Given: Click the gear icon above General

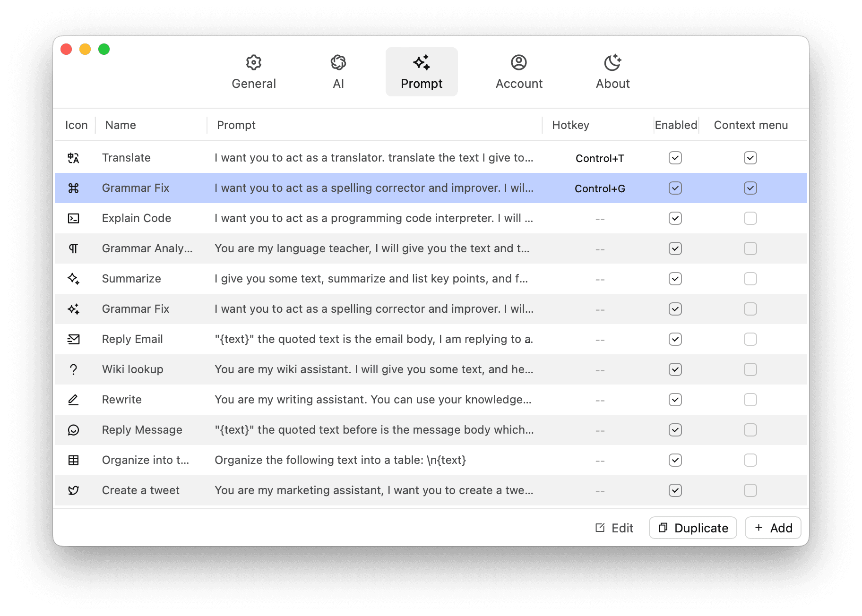Looking at the screenshot, I should point(254,62).
